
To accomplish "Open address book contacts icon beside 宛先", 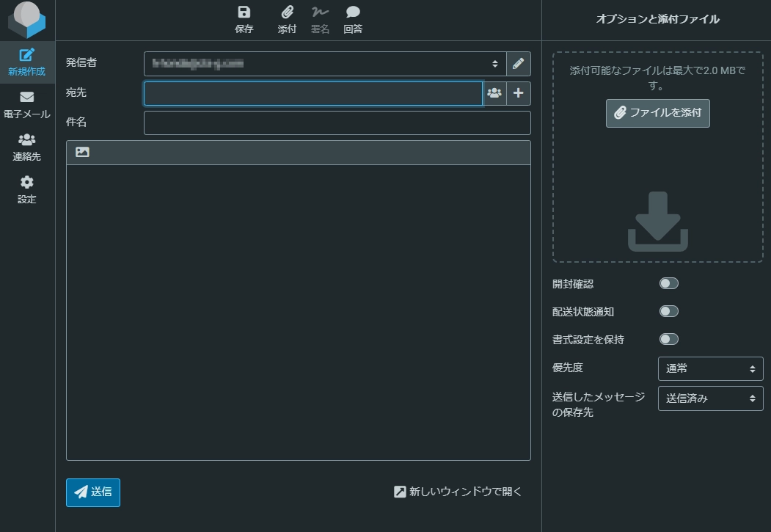I will tap(494, 93).
